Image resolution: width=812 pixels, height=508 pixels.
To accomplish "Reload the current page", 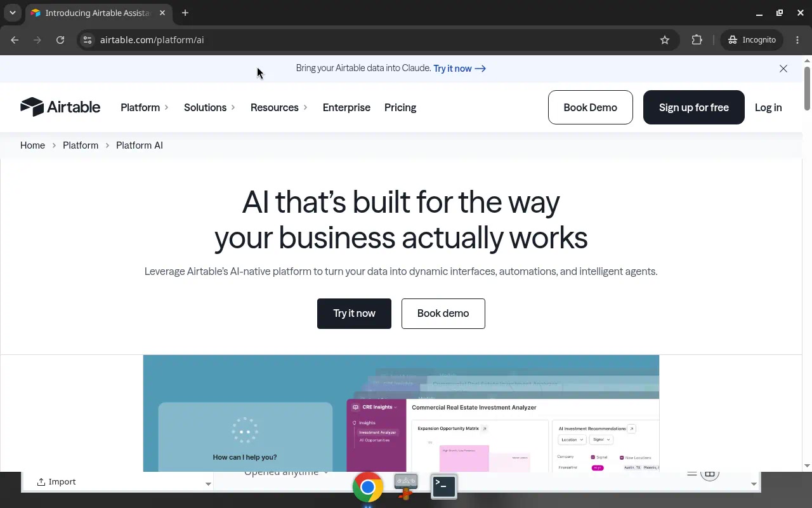I will (60, 40).
